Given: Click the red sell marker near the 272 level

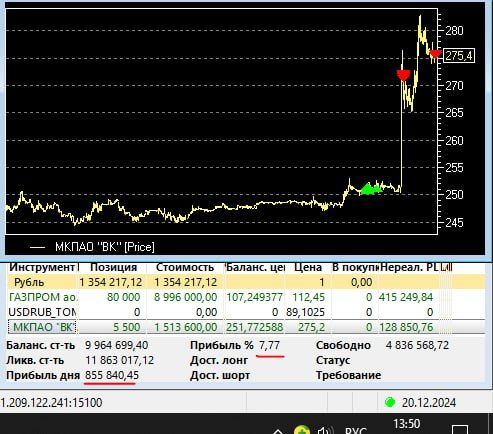Looking at the screenshot, I should [x=403, y=75].
